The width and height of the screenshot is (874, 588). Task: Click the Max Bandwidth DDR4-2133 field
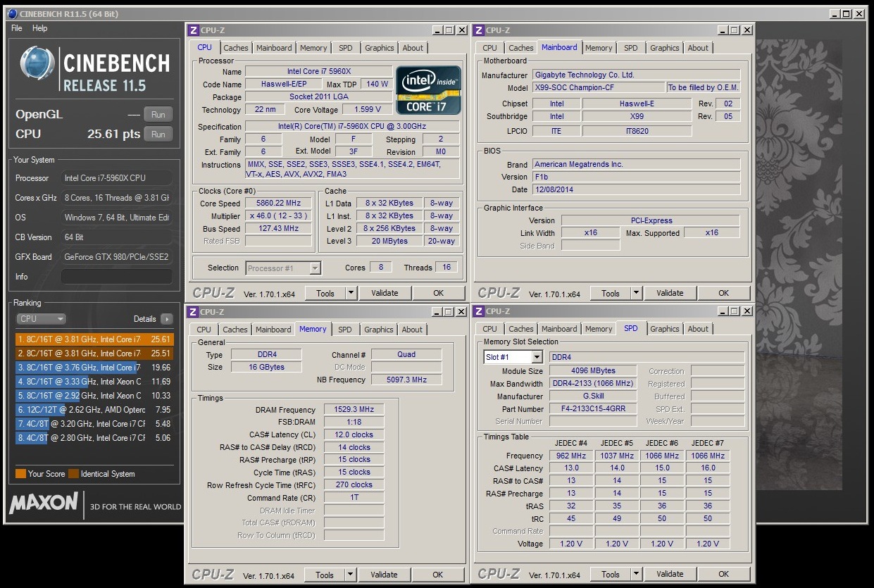click(x=594, y=384)
